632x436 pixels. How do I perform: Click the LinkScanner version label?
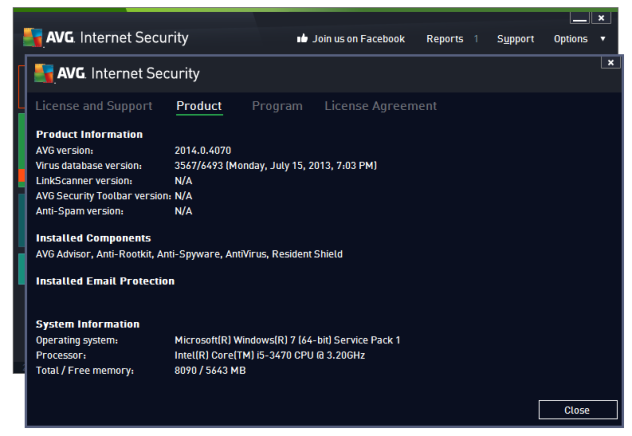84,181
